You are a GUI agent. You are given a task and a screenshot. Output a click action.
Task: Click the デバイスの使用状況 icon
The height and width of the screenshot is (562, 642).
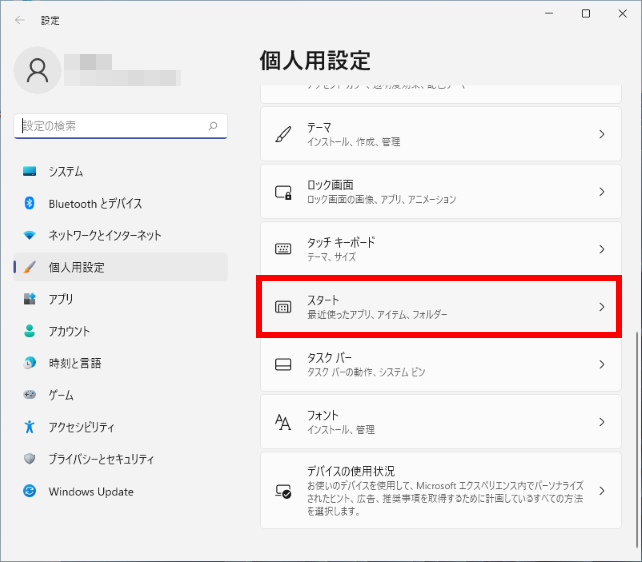tap(283, 491)
